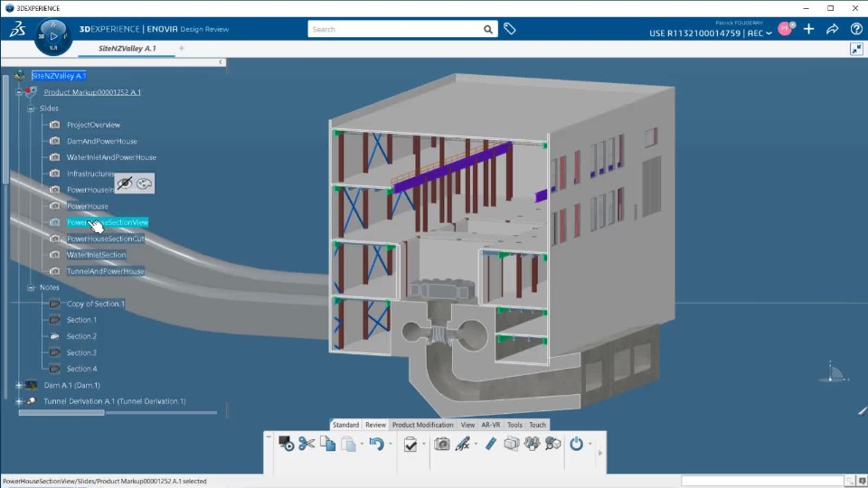Open the Help question mark icon
Image resolution: width=868 pixels, height=488 pixels.
[x=856, y=29]
